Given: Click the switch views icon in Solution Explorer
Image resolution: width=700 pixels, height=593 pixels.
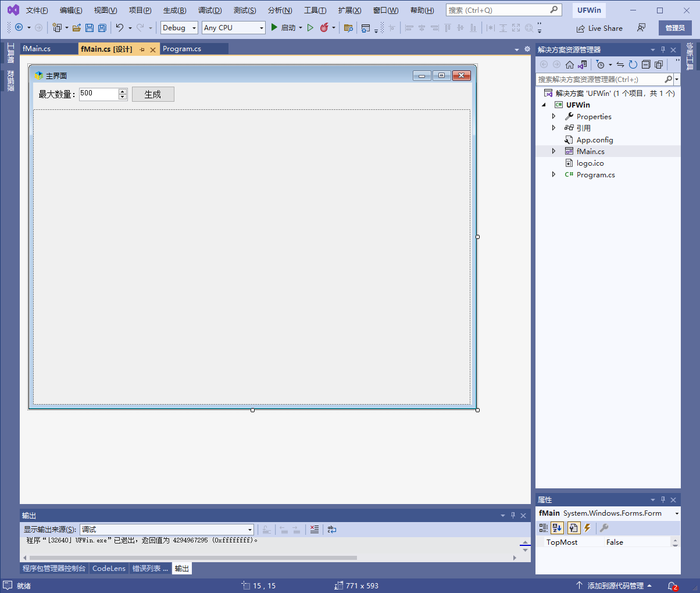Looking at the screenshot, I should [x=582, y=65].
